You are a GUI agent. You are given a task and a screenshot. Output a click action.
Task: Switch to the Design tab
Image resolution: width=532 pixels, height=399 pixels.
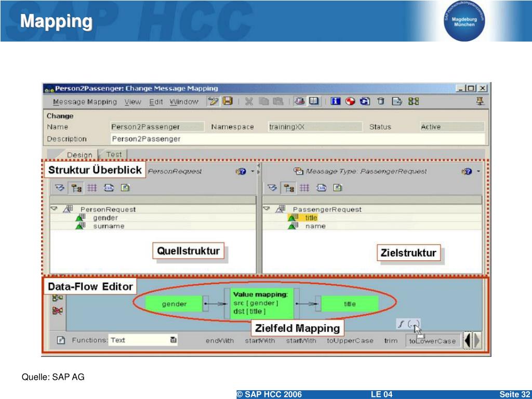click(79, 155)
